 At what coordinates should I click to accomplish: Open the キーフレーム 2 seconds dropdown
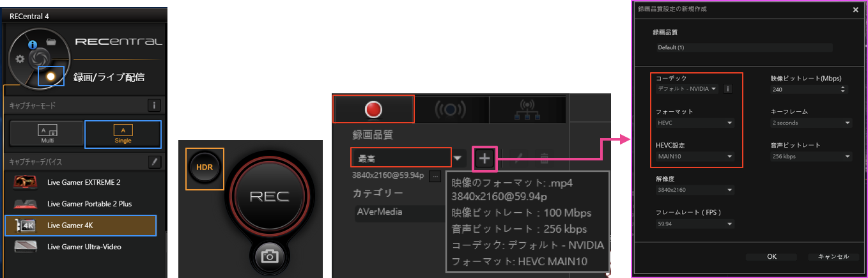tap(811, 123)
